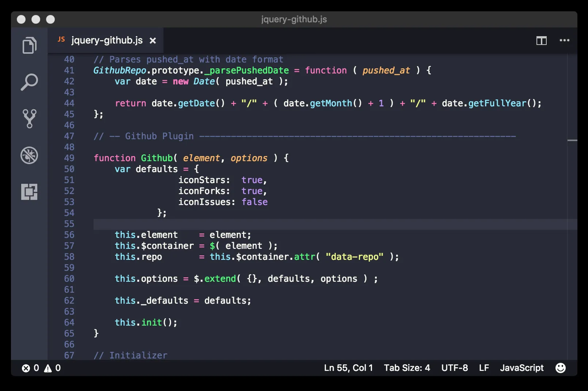588x391 pixels.
Task: Click the window title "jquery-github.js"
Action: (x=294, y=19)
